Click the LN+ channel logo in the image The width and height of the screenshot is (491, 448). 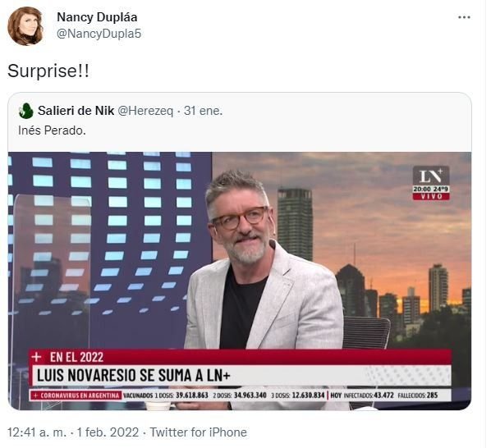coord(431,176)
